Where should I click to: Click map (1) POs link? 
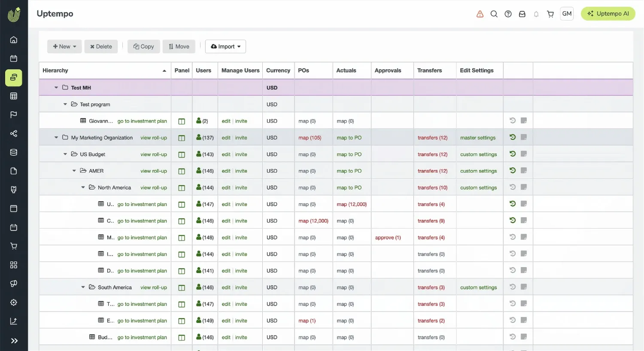click(x=307, y=321)
